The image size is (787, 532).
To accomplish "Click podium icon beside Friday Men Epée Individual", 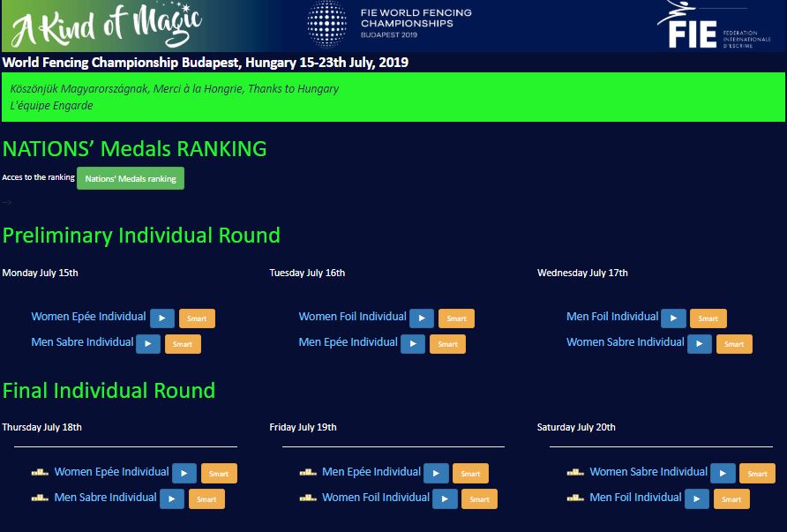I will [308, 472].
